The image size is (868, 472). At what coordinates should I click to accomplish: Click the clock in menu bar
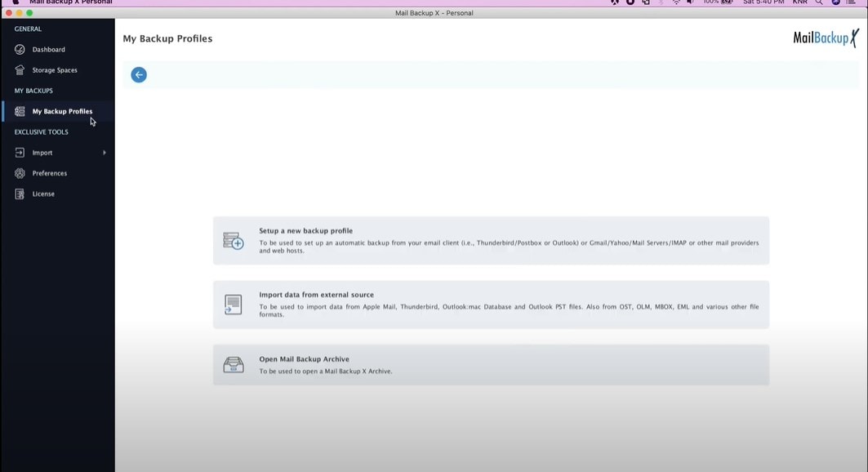click(763, 2)
